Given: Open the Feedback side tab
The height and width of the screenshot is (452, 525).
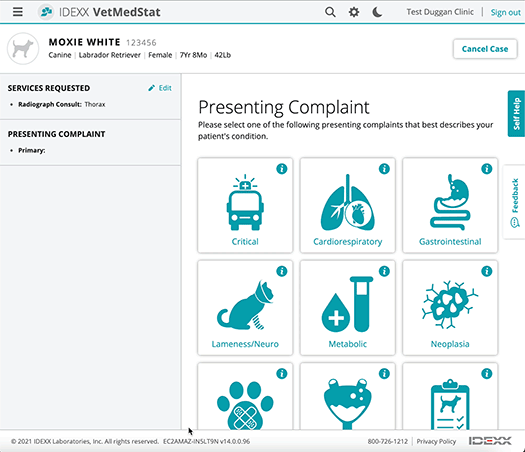Looking at the screenshot, I should click(514, 202).
